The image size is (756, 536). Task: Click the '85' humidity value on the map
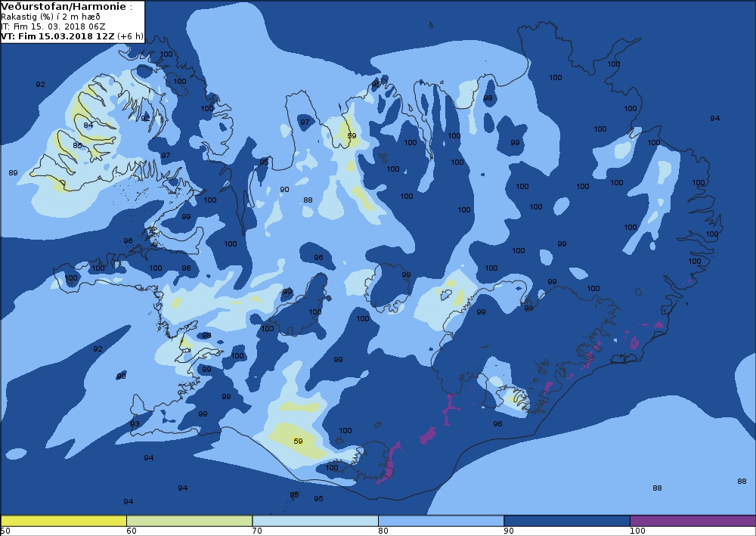coord(78,146)
